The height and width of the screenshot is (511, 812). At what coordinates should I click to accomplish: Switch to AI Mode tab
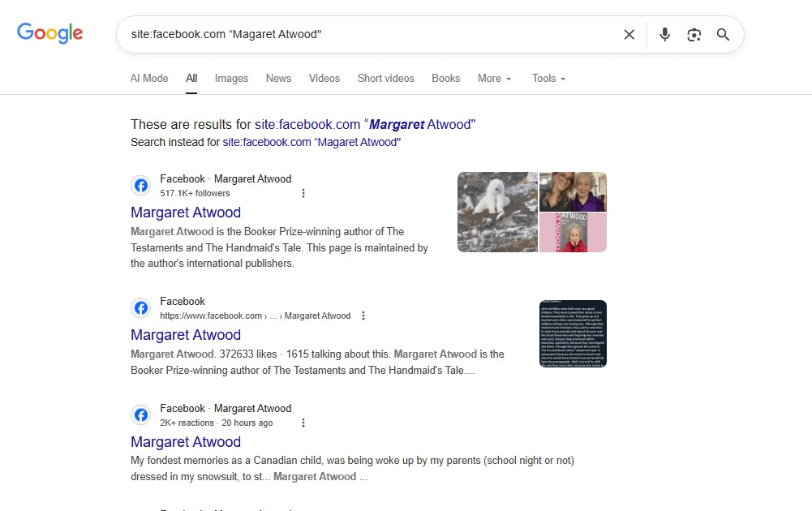coord(149,78)
